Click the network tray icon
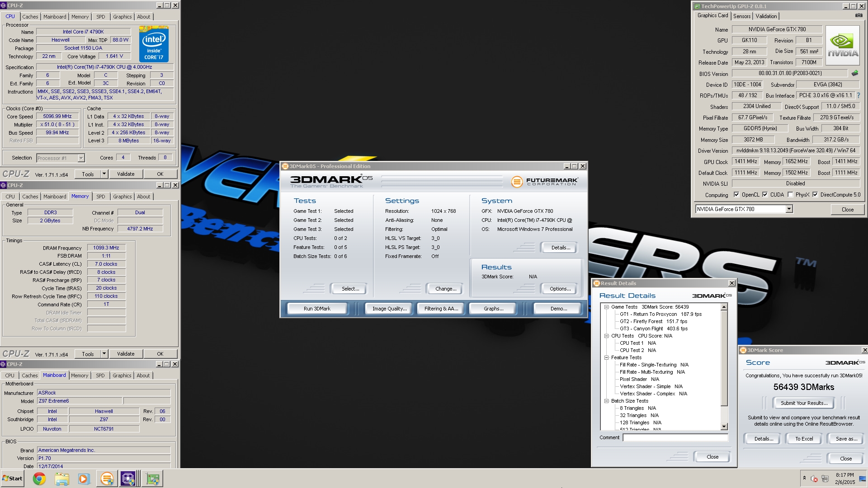Screen dimensions: 868x488 (x=825, y=479)
